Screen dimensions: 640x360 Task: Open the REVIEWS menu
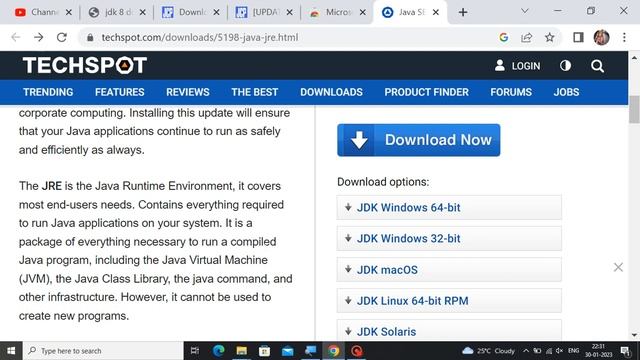[188, 92]
